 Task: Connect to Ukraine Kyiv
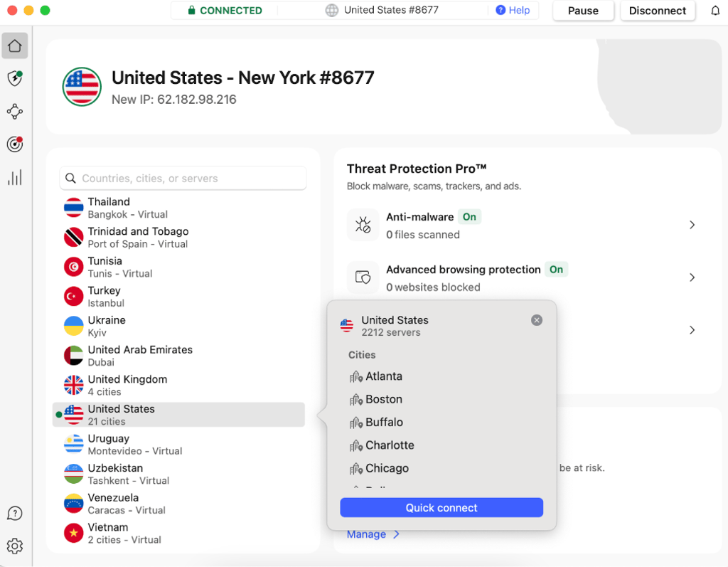pos(178,327)
